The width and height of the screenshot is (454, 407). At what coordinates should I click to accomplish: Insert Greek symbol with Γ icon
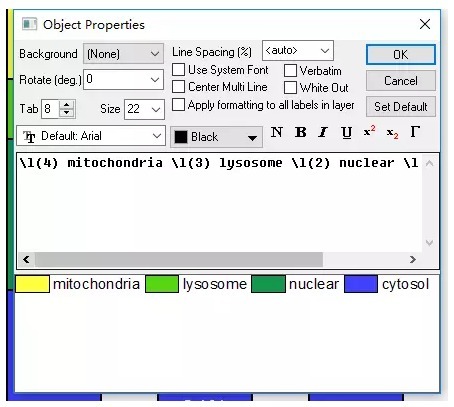point(415,132)
